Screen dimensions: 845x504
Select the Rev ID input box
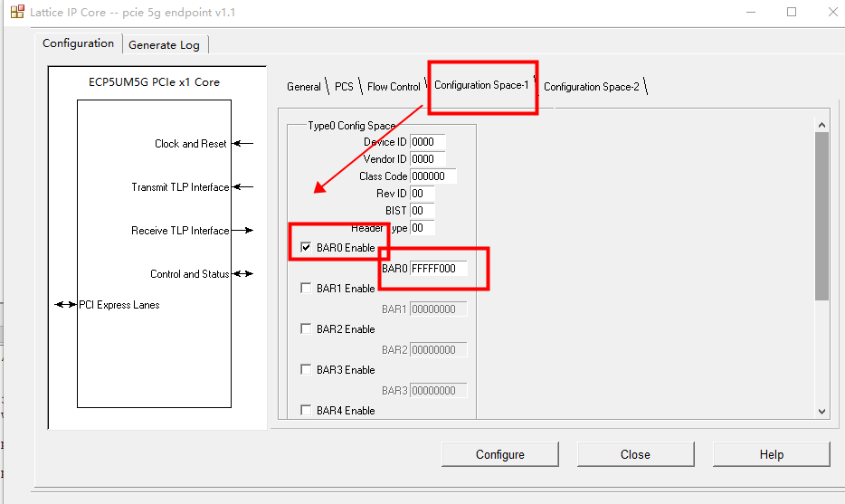tap(422, 194)
